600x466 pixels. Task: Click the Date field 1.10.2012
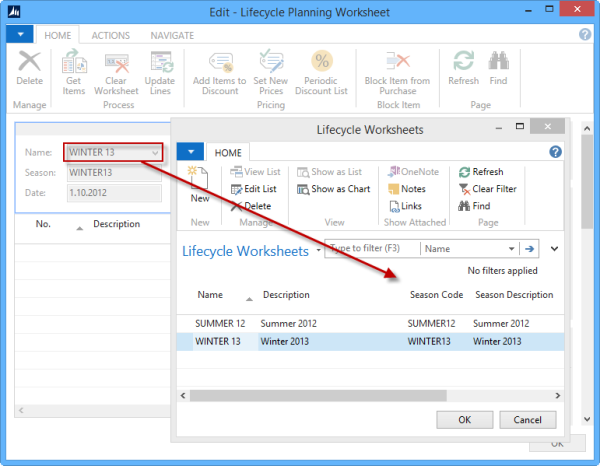[x=114, y=193]
